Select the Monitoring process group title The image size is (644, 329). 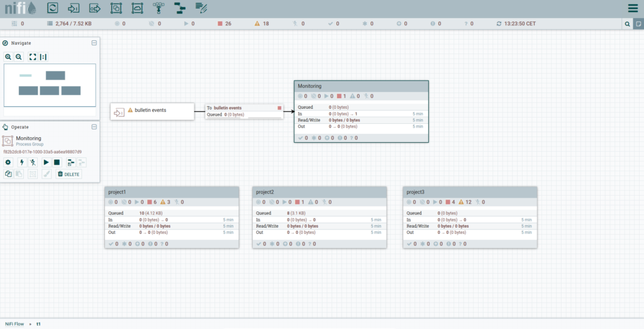(x=309, y=86)
